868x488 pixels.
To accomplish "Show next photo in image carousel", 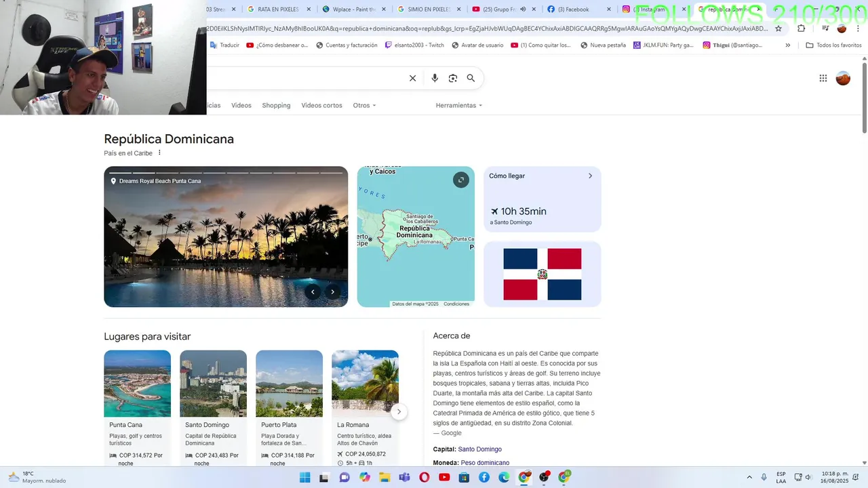I will click(332, 292).
